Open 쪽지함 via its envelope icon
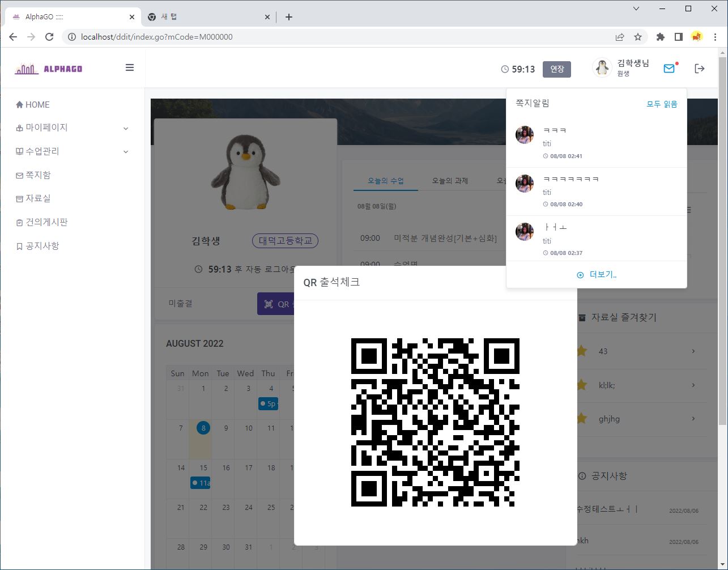Image resolution: width=728 pixels, height=570 pixels. coord(20,175)
